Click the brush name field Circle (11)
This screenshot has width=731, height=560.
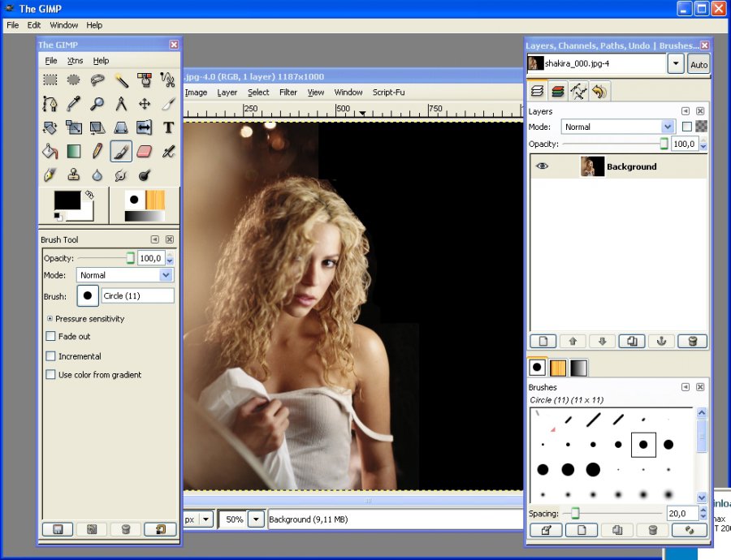tap(137, 296)
